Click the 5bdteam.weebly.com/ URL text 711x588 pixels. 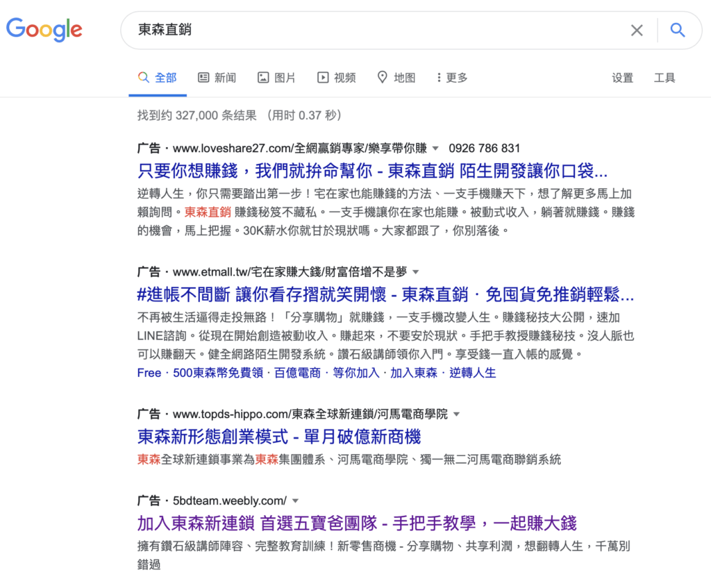pos(229,501)
